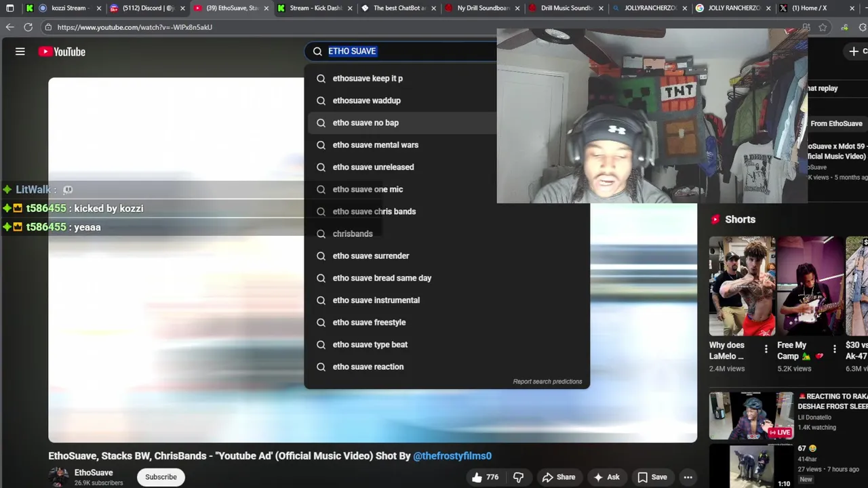Reload the page with the refresh icon
Screen dimensions: 868x488
click(28, 27)
